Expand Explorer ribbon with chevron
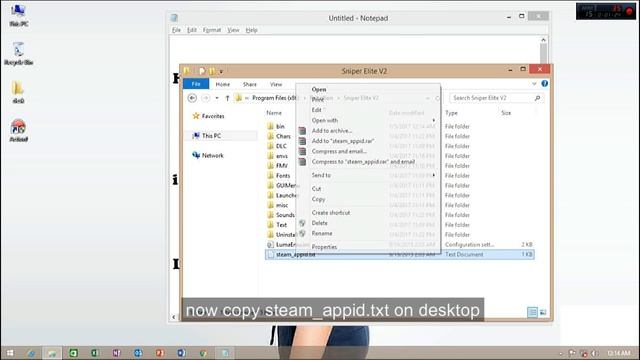The image size is (640, 360). tap(534, 84)
